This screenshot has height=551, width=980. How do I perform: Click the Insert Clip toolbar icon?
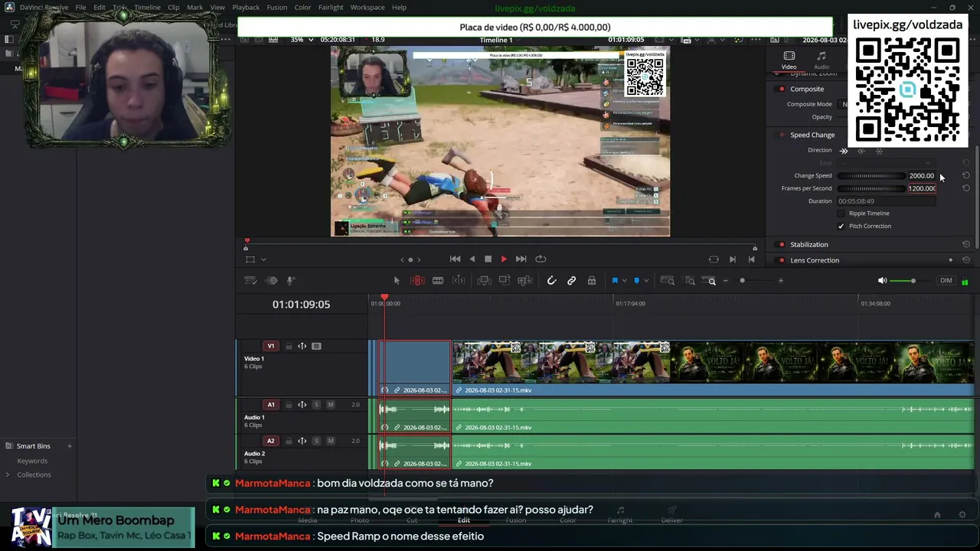(x=484, y=281)
